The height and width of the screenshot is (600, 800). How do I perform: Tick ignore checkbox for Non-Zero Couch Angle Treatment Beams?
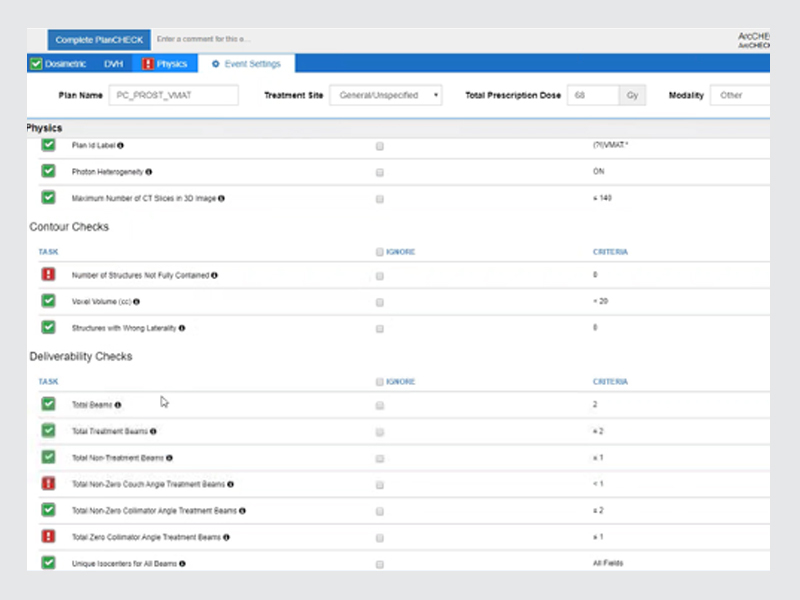coord(380,485)
